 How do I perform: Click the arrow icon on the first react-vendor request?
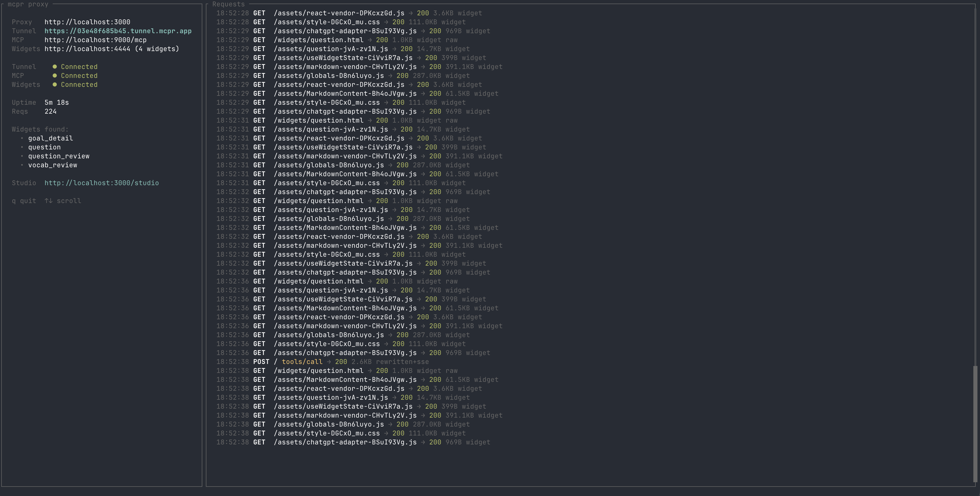click(x=411, y=13)
